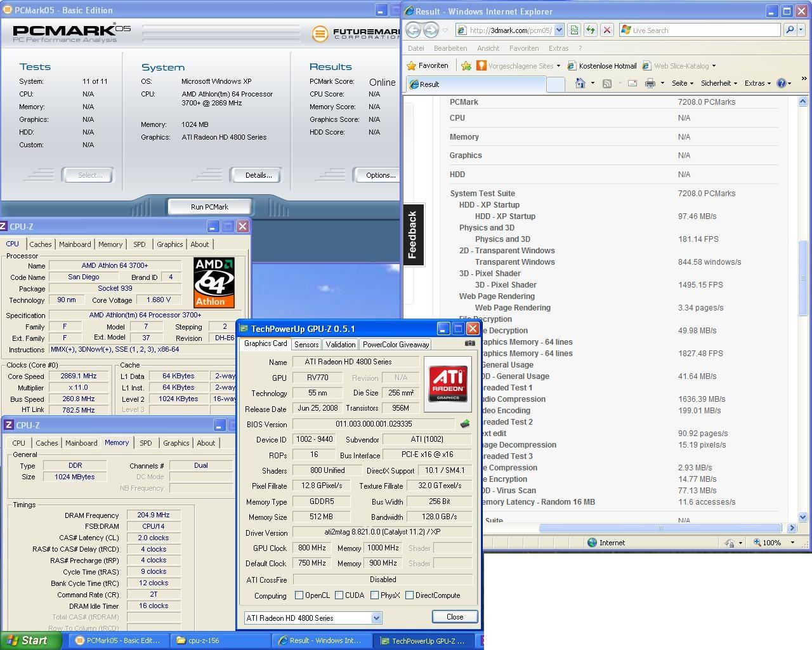812x650 pixels.
Task: Open PowerColor Giveaway tab in GPU-Z
Action: click(396, 344)
